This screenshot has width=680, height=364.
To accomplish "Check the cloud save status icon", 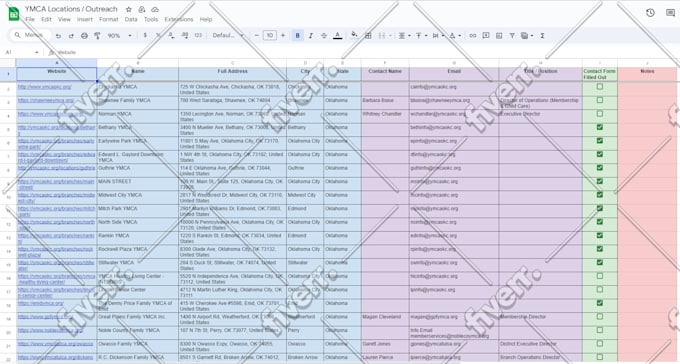I will pyautogui.click(x=155, y=9).
